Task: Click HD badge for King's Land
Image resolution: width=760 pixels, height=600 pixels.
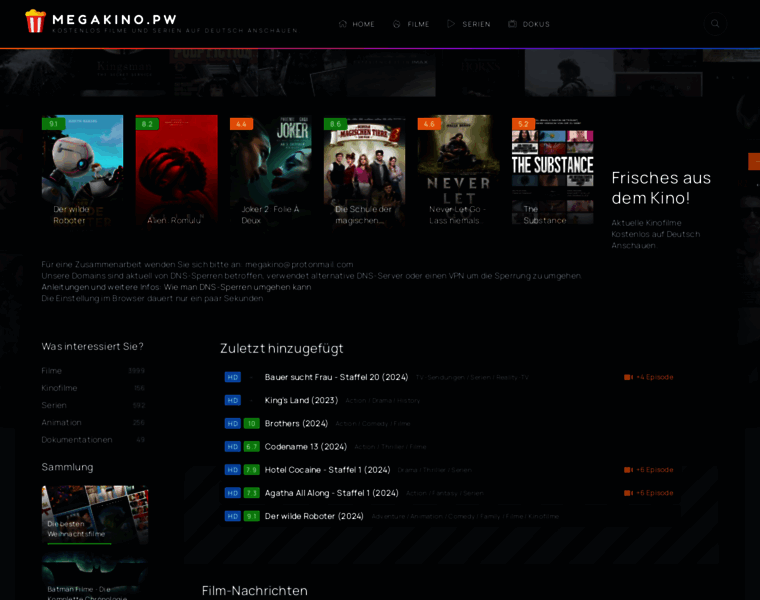Action: [x=233, y=400]
